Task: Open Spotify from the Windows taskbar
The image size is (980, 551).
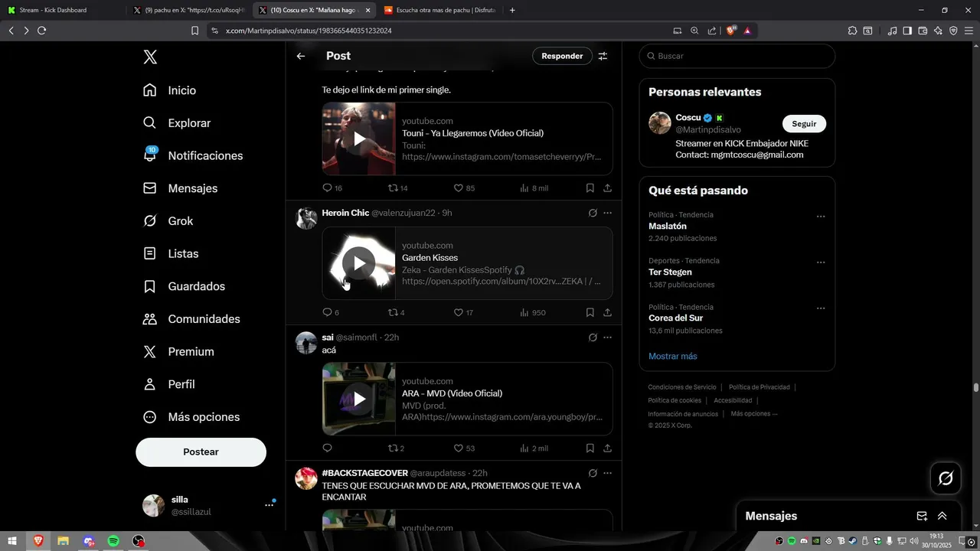Action: pos(113,541)
